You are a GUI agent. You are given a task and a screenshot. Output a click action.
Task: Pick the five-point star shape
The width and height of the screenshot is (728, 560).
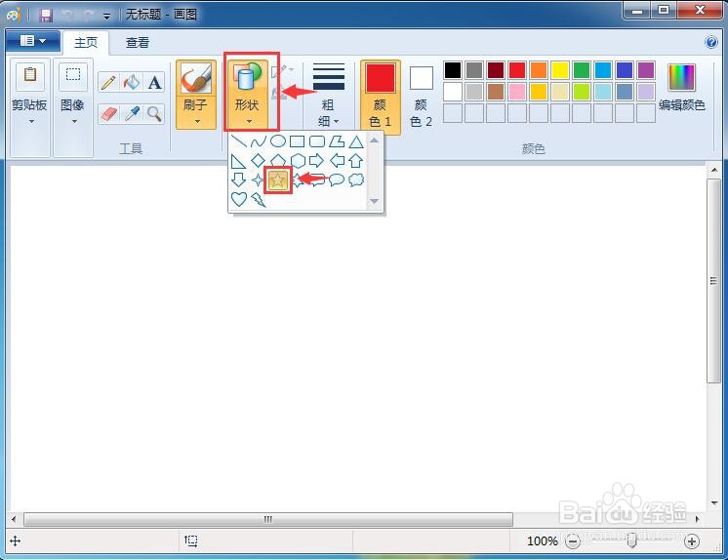[x=278, y=180]
